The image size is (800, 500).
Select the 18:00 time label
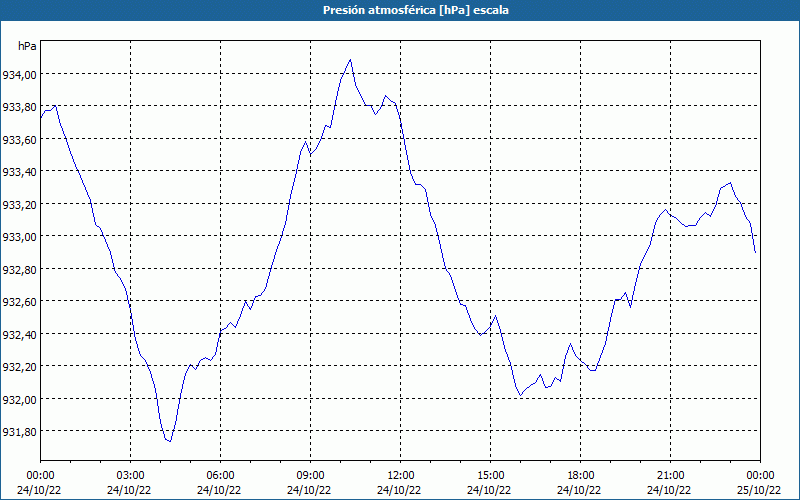580,476
